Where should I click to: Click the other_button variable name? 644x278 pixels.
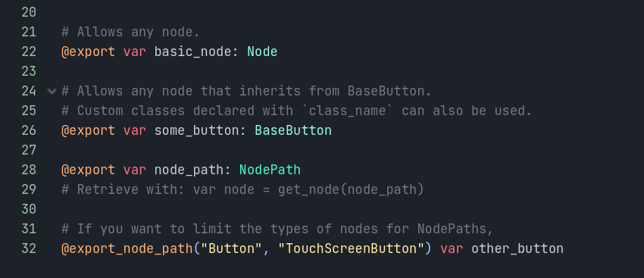click(x=517, y=249)
